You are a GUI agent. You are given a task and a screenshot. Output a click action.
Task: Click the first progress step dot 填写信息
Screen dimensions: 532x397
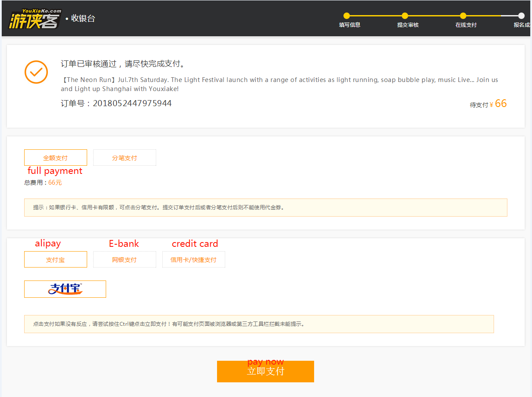347,16
